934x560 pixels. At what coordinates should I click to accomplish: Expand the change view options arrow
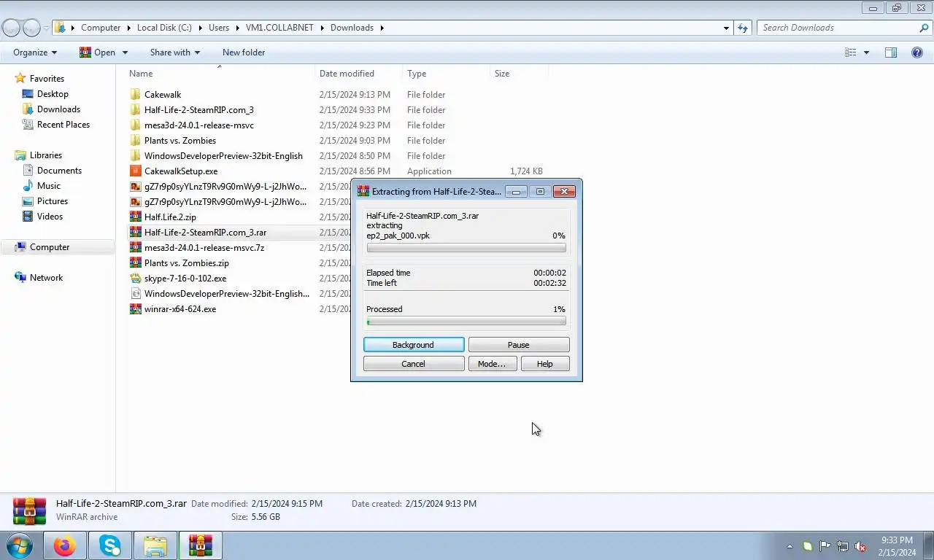tap(867, 52)
